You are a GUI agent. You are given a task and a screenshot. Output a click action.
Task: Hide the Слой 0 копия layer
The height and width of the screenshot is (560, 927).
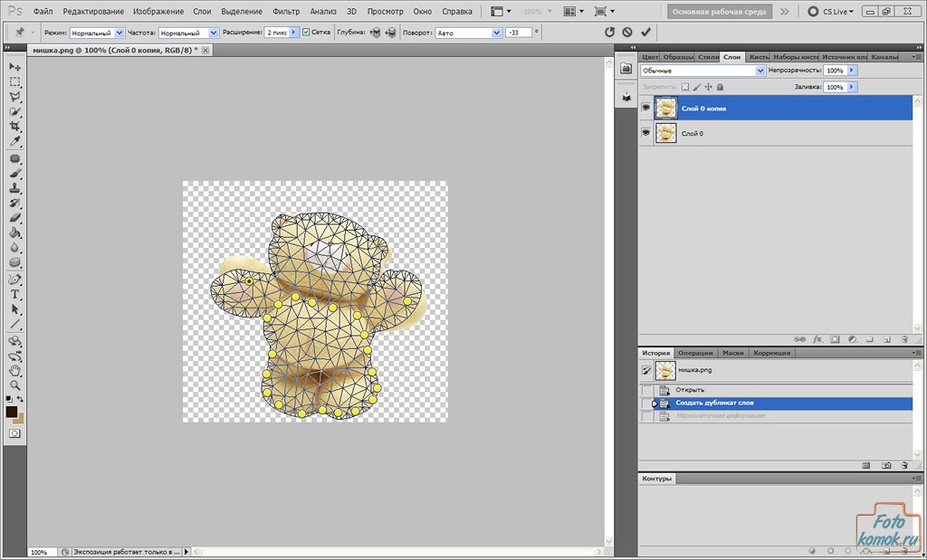[x=646, y=108]
